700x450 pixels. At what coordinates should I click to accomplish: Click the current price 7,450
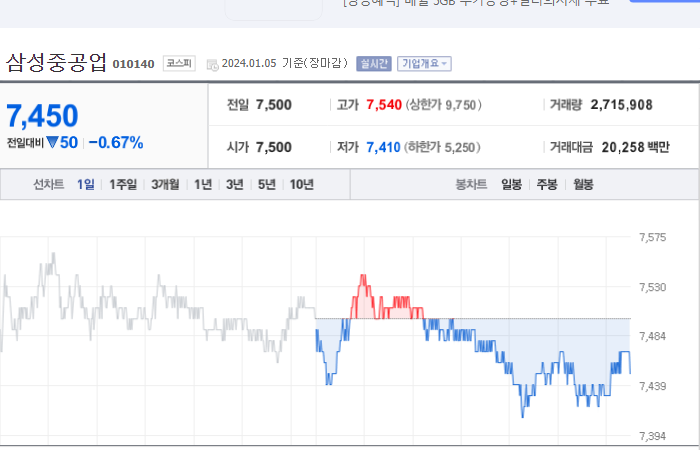click(x=42, y=116)
